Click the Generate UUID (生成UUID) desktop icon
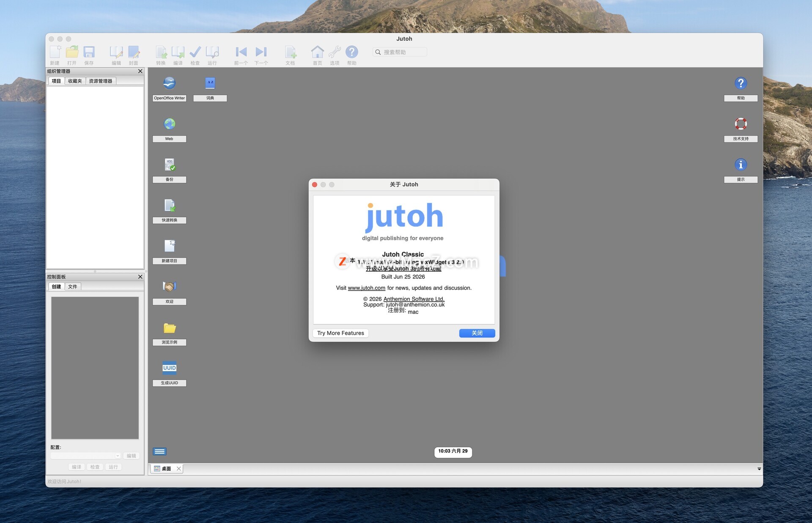This screenshot has height=523, width=812. [x=170, y=368]
